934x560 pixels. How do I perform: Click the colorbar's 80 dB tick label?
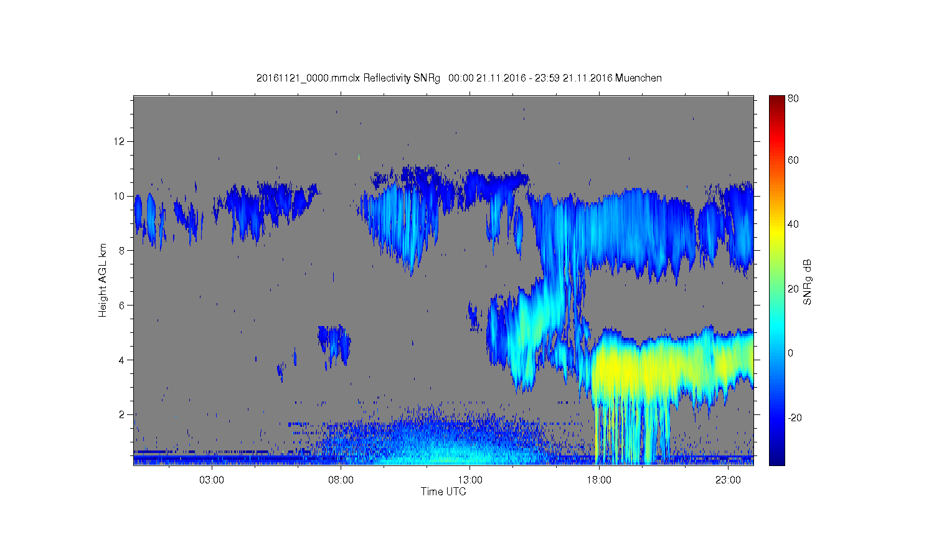(793, 98)
